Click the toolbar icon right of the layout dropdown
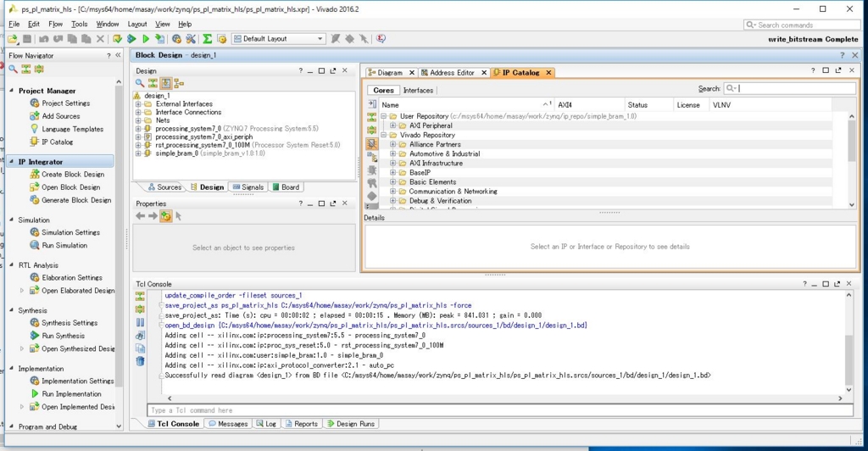 (x=336, y=39)
